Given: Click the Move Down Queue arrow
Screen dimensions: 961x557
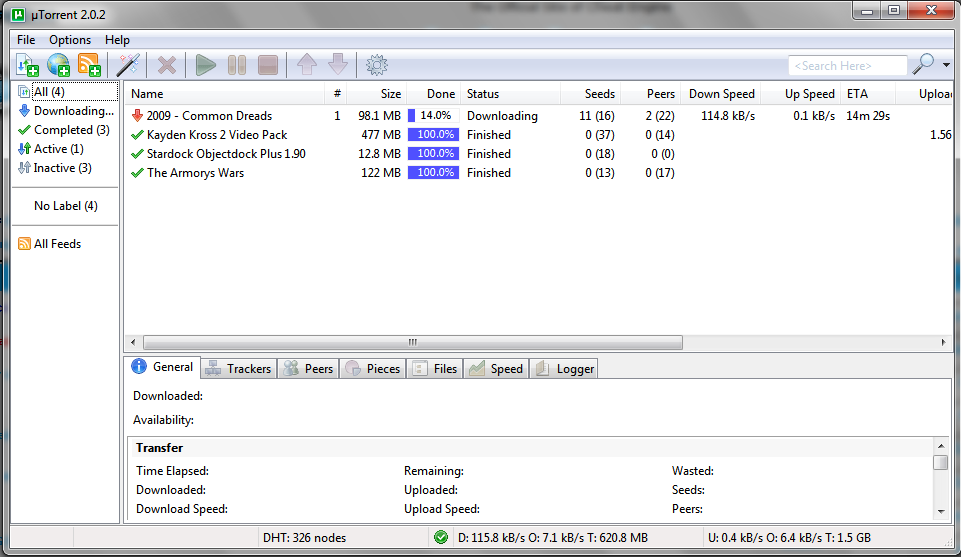Looking at the screenshot, I should pyautogui.click(x=338, y=64).
